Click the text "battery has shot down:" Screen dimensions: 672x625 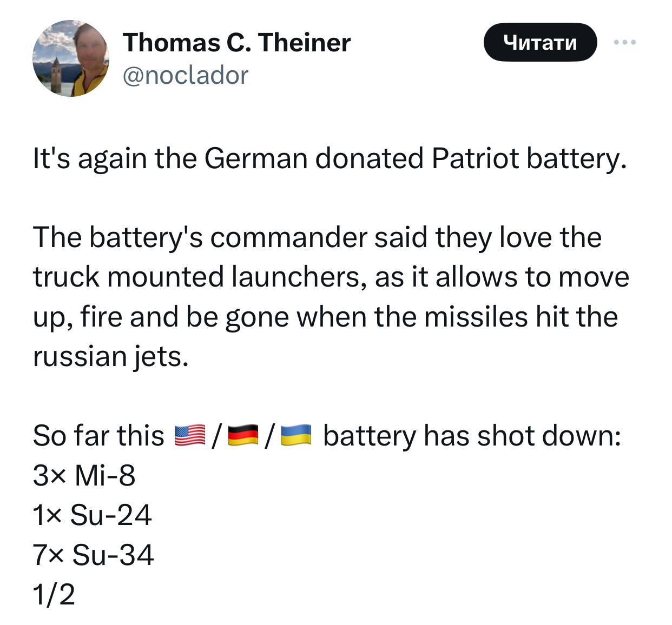471,435
